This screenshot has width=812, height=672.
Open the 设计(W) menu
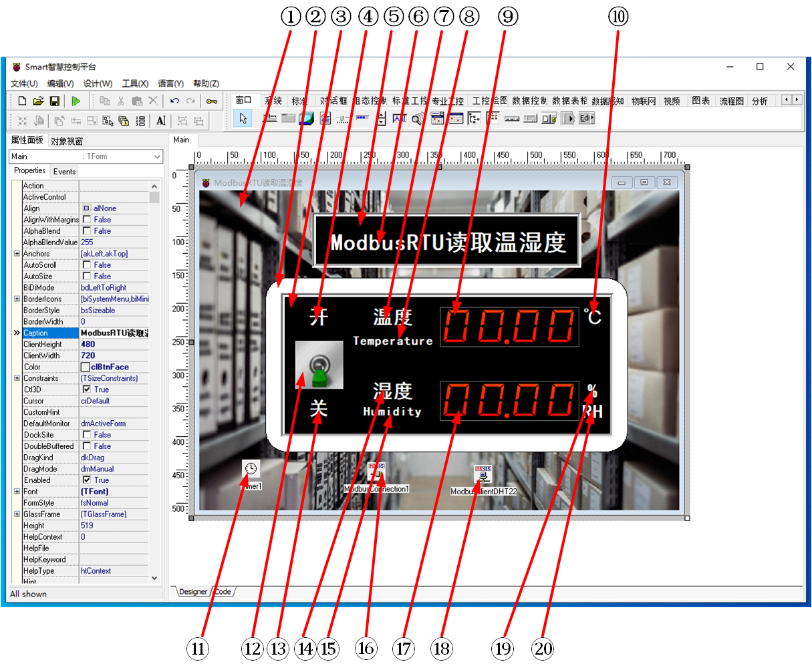(x=98, y=83)
